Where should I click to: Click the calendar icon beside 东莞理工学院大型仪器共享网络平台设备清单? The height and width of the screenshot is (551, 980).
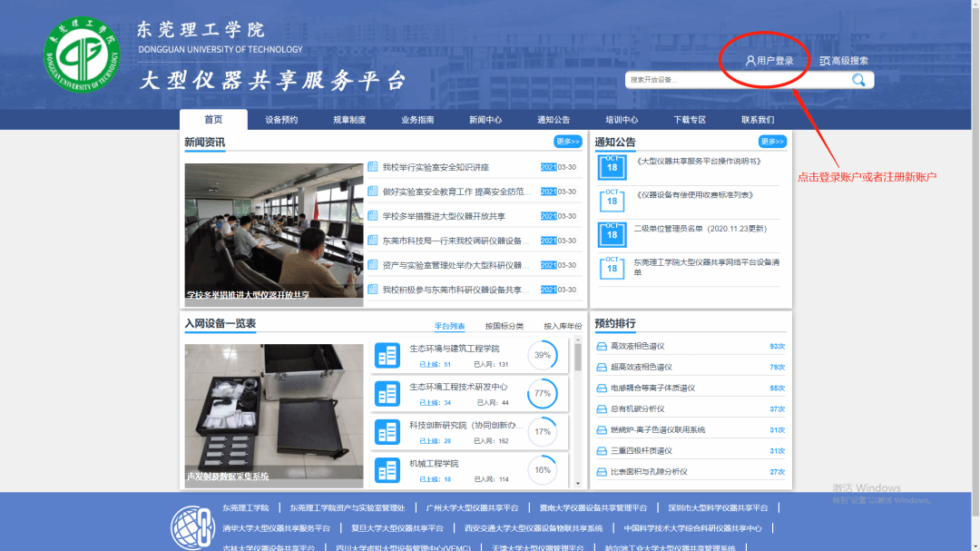612,269
